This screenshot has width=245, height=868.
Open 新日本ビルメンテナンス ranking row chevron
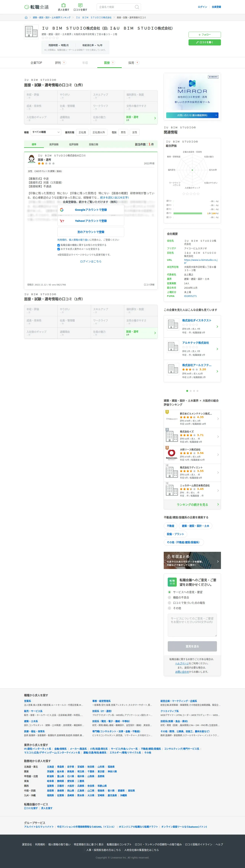click(218, 419)
